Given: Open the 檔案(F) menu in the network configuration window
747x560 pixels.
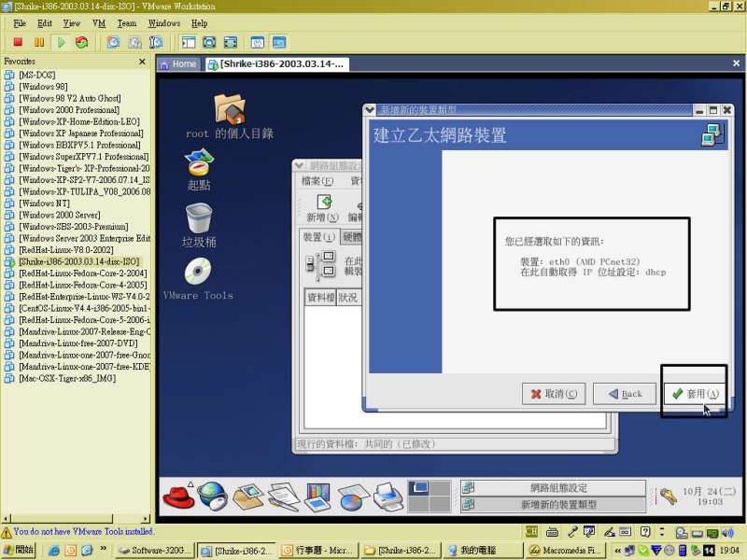Looking at the screenshot, I should point(317,180).
